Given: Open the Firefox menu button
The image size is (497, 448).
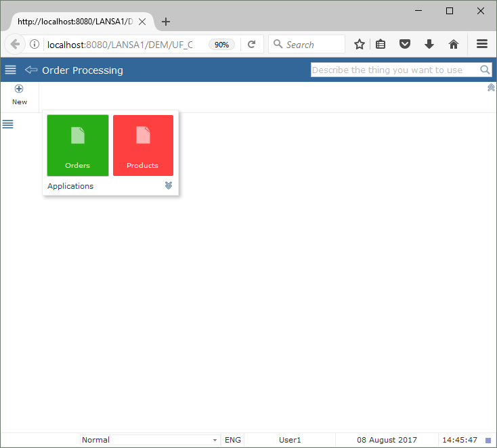Looking at the screenshot, I should (x=482, y=44).
